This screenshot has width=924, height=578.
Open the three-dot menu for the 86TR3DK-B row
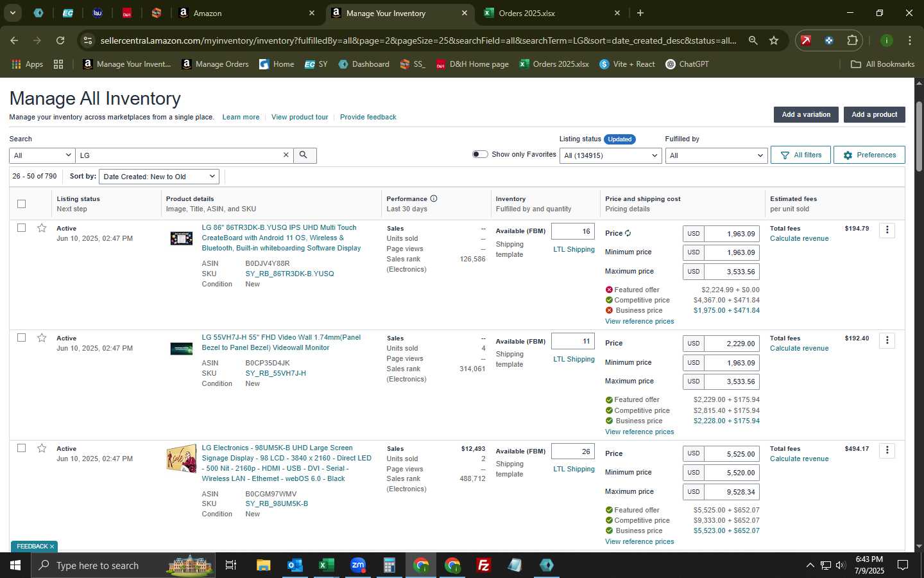click(x=887, y=230)
